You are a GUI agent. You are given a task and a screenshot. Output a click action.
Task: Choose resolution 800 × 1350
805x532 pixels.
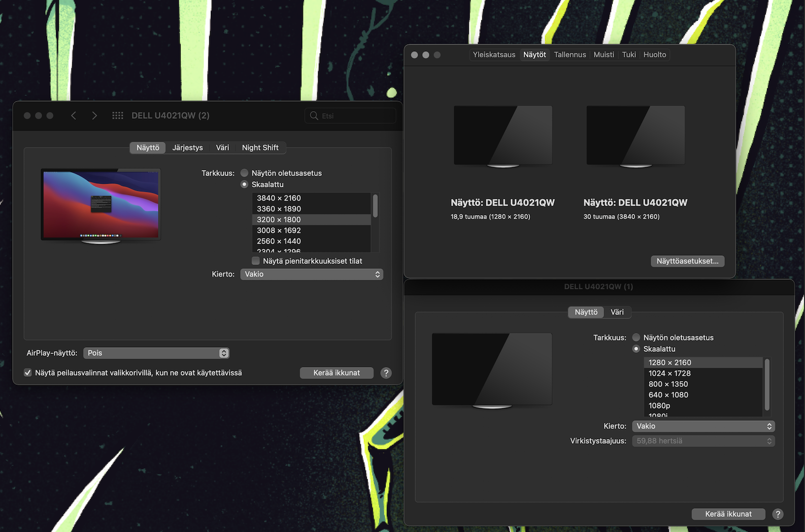tap(703, 384)
